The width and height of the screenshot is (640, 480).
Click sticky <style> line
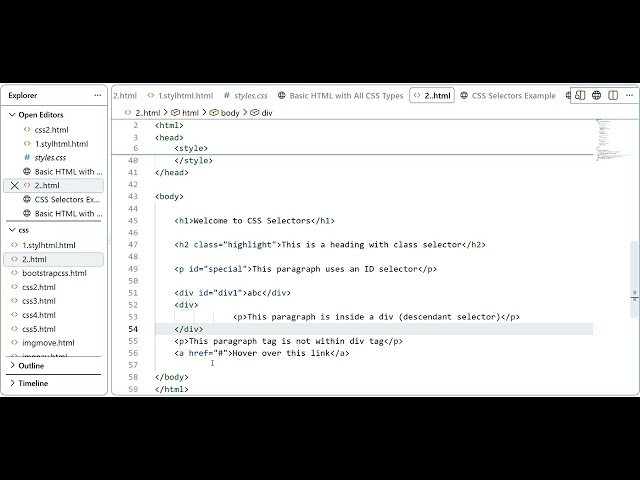pyautogui.click(x=191, y=148)
